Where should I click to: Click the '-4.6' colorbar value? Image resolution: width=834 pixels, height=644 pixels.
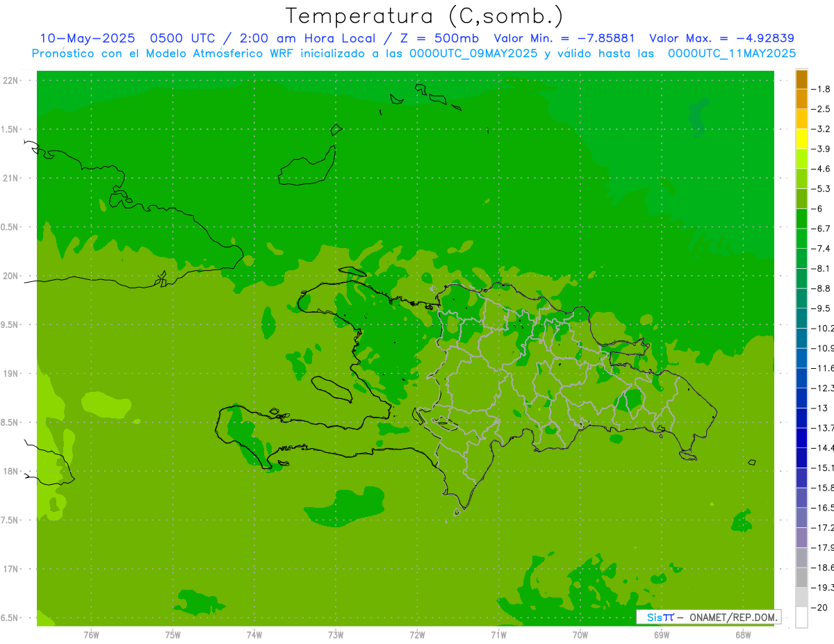tap(821, 169)
